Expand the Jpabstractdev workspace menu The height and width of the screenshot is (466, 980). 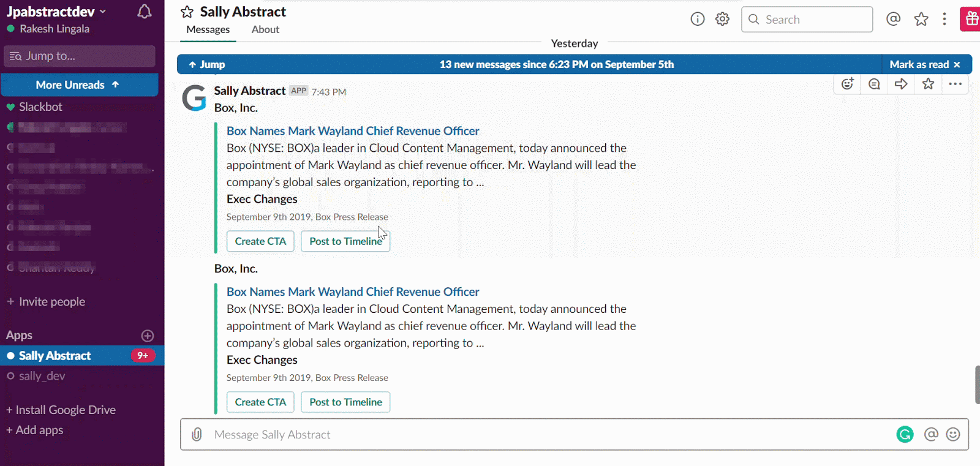point(56,12)
